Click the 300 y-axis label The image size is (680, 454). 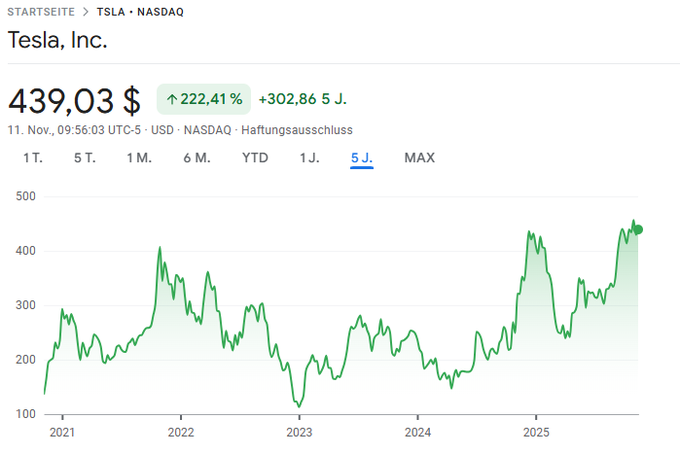26,305
